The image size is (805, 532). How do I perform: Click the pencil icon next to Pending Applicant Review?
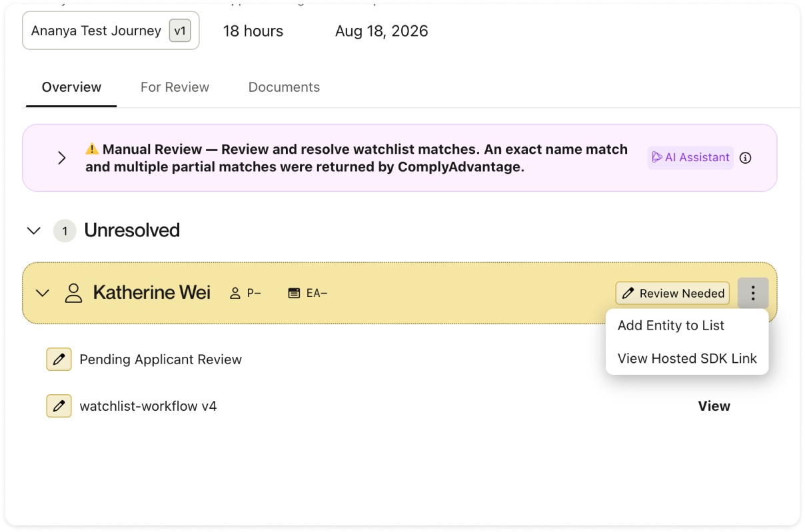tap(59, 360)
